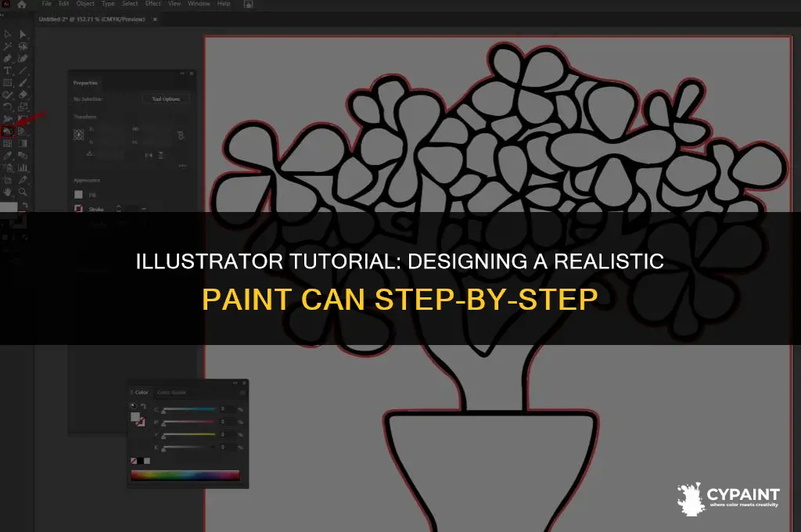Image resolution: width=801 pixels, height=532 pixels.
Task: Select the Direct Selection tool
Action: pos(23,34)
